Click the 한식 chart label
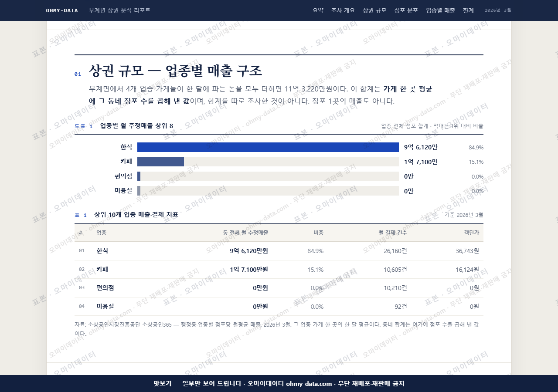The width and height of the screenshot is (558, 392). pos(126,147)
